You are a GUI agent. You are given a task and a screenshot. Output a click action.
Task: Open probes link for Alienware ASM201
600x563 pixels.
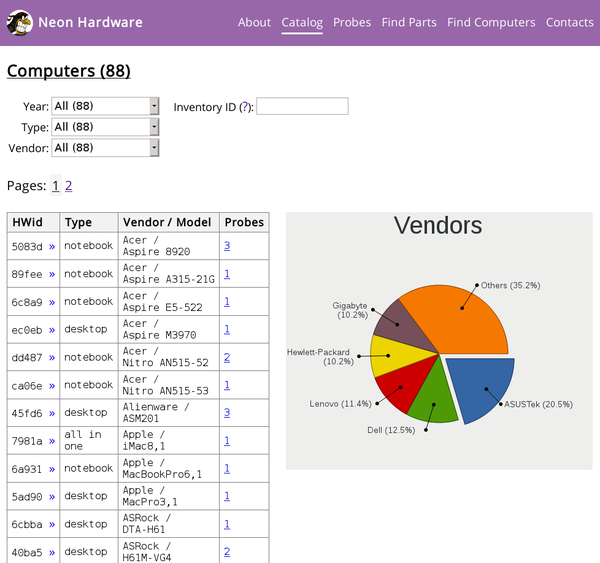pyautogui.click(x=227, y=413)
